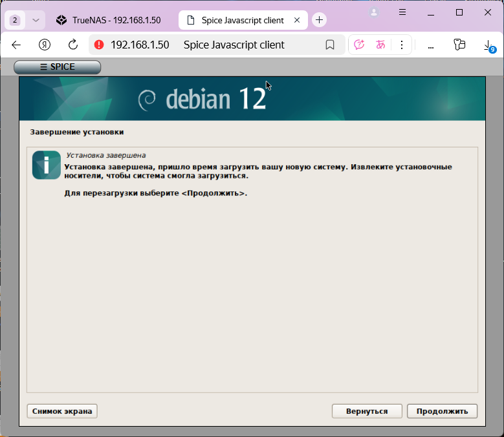504x437 pixels.
Task: Take a screenshot with Снимок экрана
Action: pyautogui.click(x=62, y=411)
